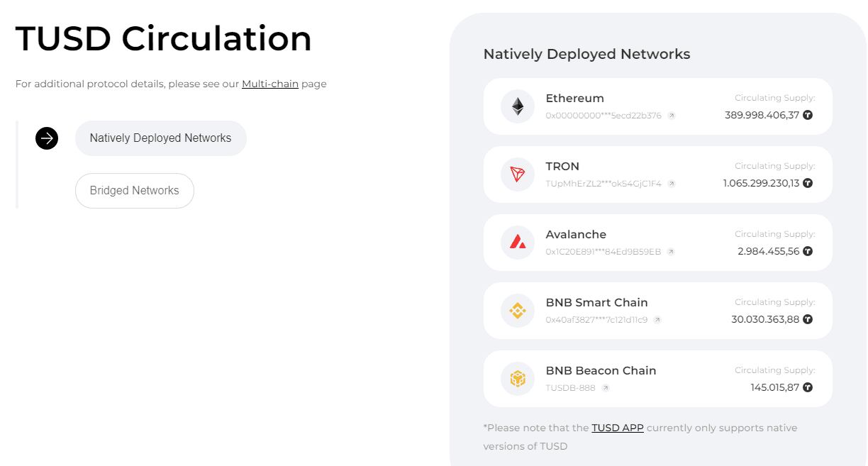Select the Natively Deployed Networks tab
The height and width of the screenshot is (466, 868).
[161, 138]
